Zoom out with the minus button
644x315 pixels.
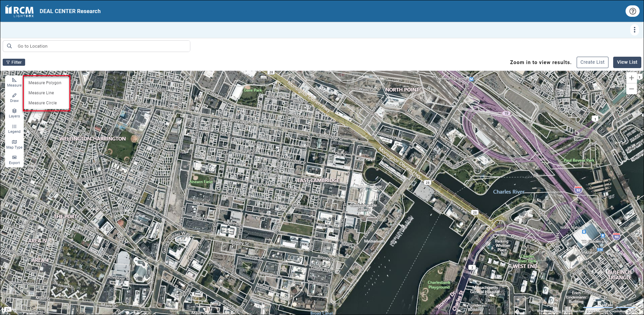click(x=631, y=89)
